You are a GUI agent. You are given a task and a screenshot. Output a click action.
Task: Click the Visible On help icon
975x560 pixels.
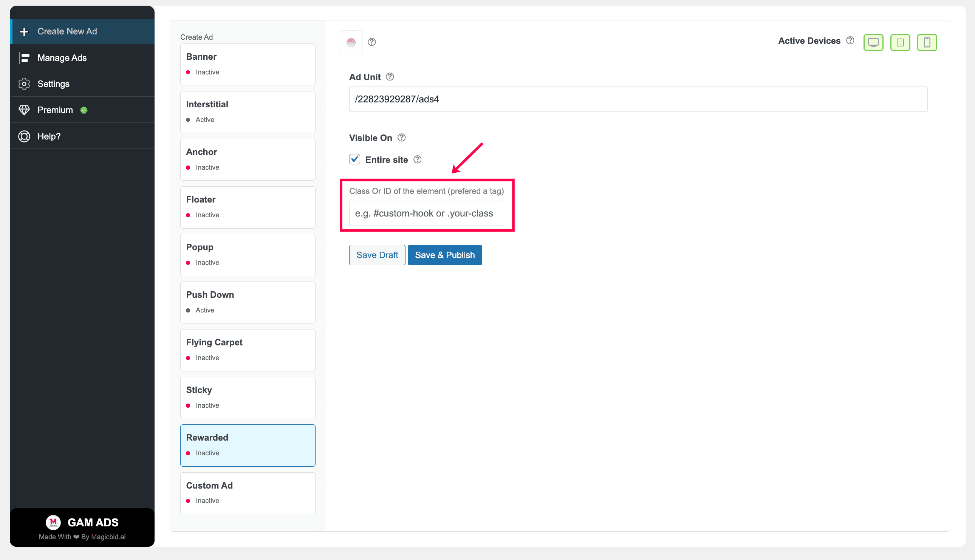[402, 137]
